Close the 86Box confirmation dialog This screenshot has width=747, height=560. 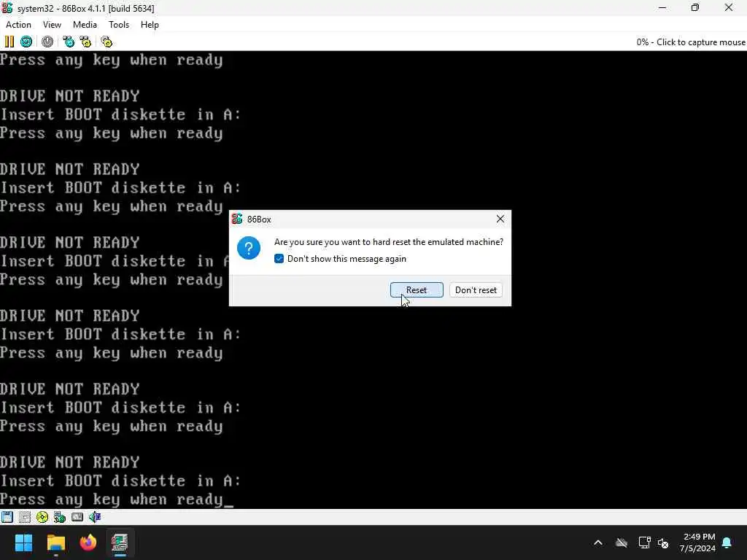(500, 219)
